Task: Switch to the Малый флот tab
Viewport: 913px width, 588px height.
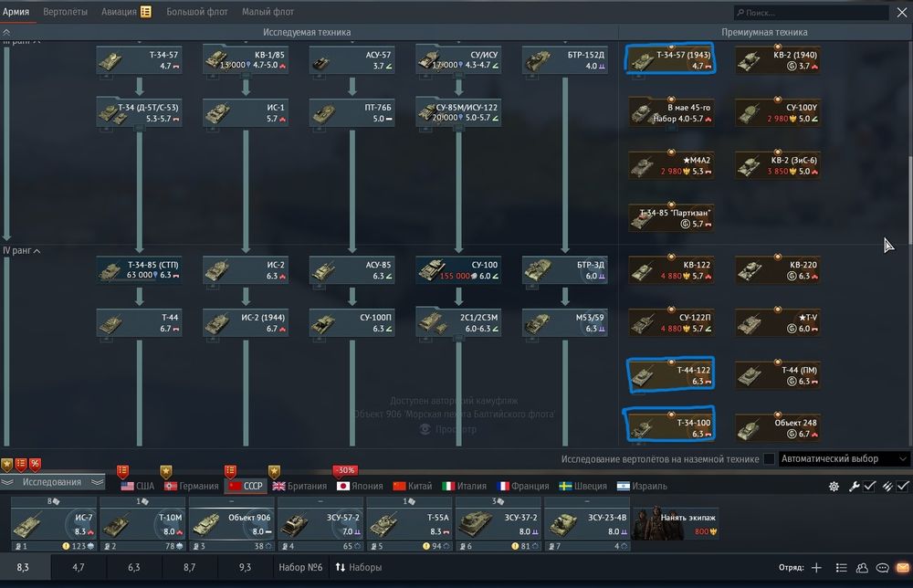Action: pos(268,12)
